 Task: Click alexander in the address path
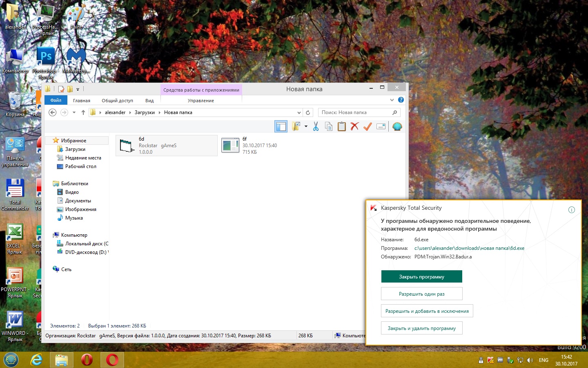[x=115, y=112]
